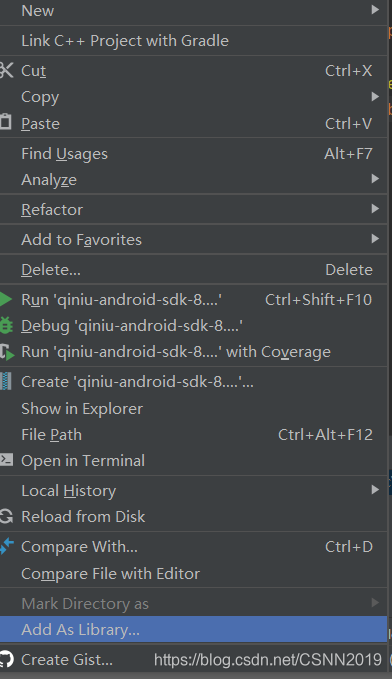This screenshot has height=679, width=392.
Task: Click the terminal icon beside Open in Terminal
Action: [6, 459]
